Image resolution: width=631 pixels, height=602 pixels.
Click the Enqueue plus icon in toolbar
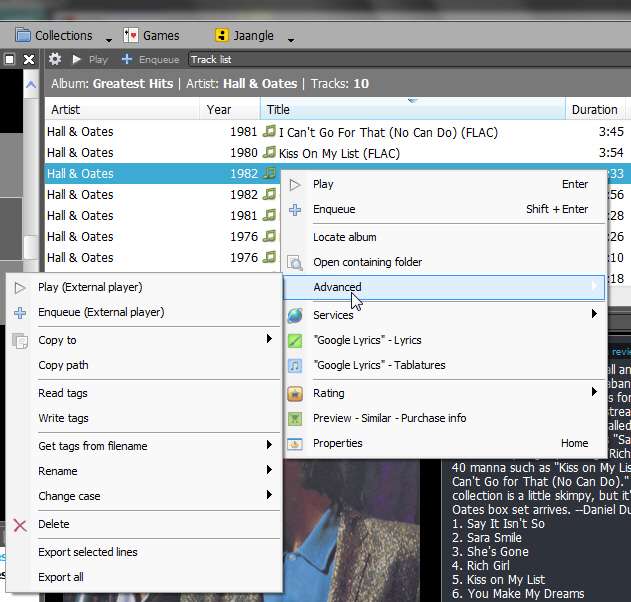coord(127,59)
